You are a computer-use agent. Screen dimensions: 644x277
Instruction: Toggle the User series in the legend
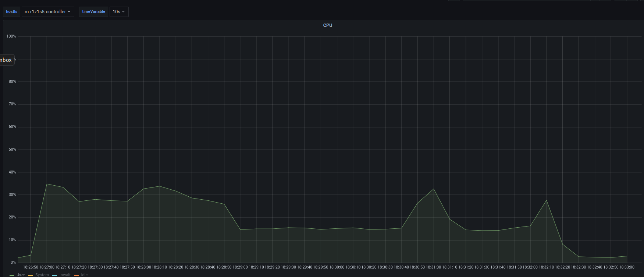point(21,275)
